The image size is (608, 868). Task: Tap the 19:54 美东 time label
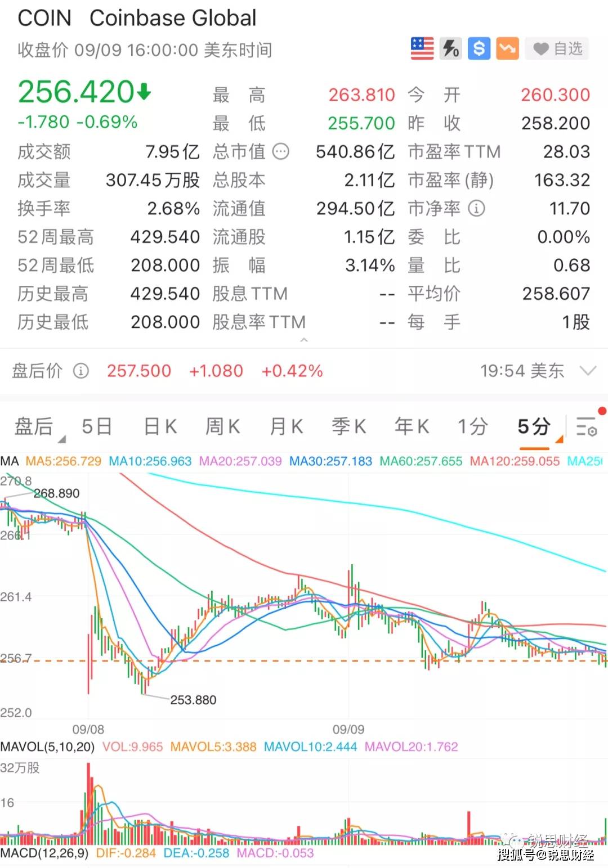522,371
